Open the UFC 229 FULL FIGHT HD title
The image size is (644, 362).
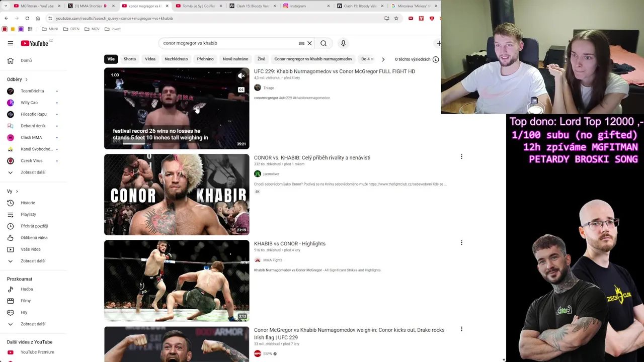(335, 71)
